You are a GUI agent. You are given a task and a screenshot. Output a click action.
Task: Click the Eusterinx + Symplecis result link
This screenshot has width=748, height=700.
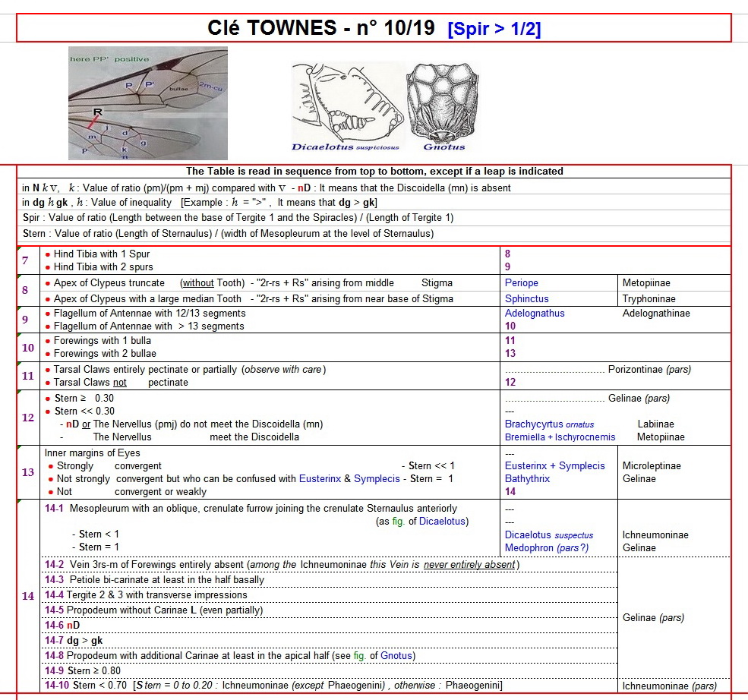(554, 466)
